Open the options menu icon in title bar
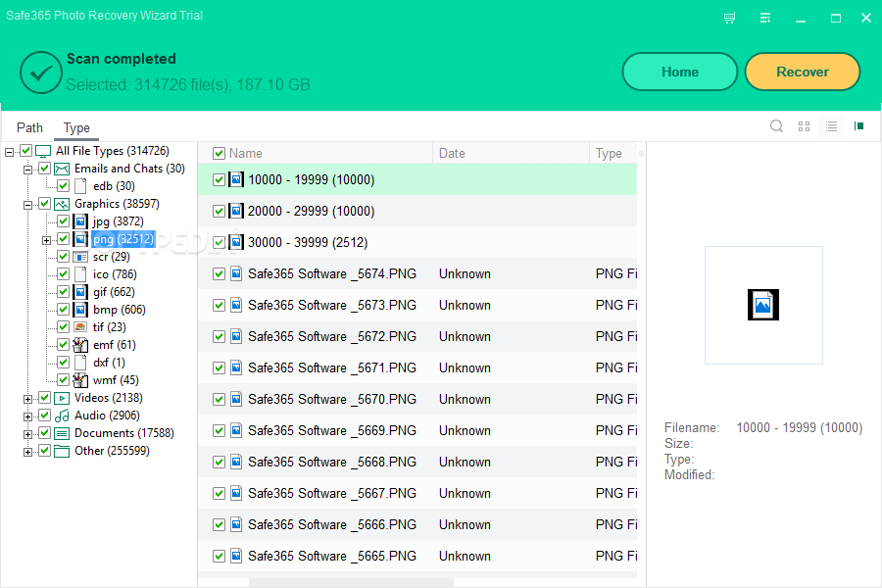 765,17
